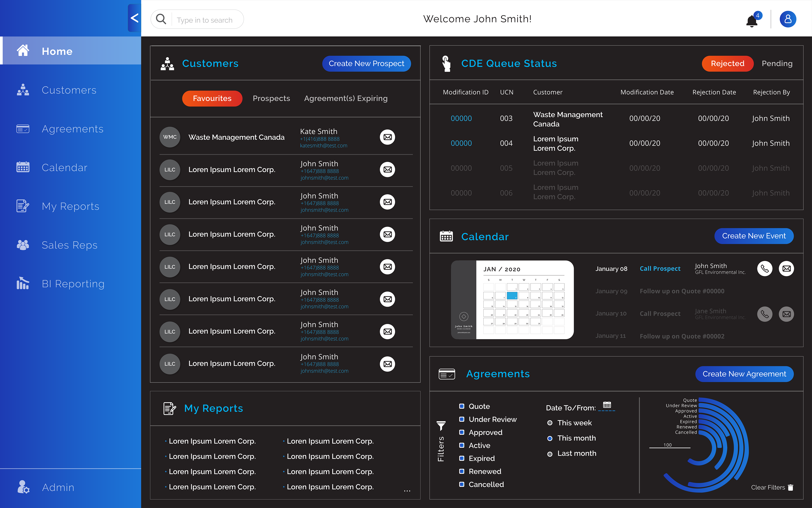This screenshot has width=812, height=508.
Task: Switch to the Prospects tab
Action: click(x=271, y=98)
